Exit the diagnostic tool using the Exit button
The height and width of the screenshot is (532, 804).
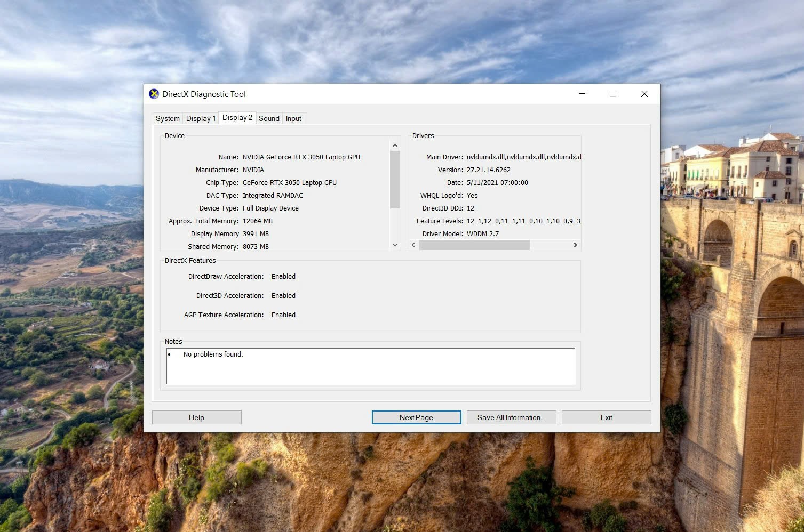pyautogui.click(x=606, y=417)
